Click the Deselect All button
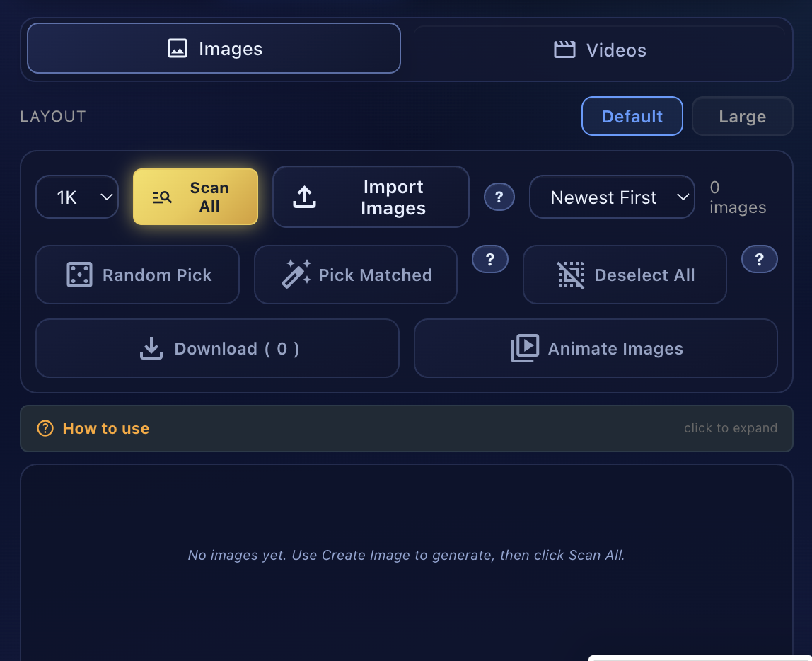The image size is (812, 661). (625, 275)
